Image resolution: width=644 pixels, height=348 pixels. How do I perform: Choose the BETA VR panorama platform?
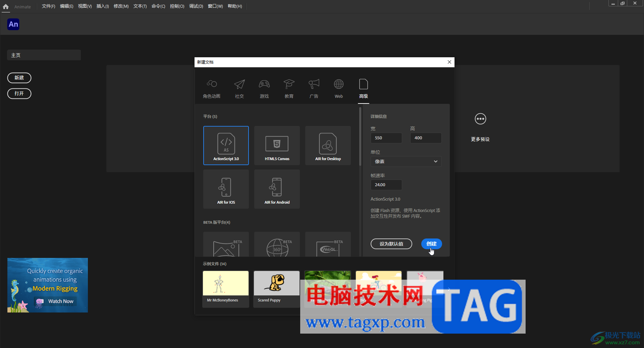click(x=226, y=244)
